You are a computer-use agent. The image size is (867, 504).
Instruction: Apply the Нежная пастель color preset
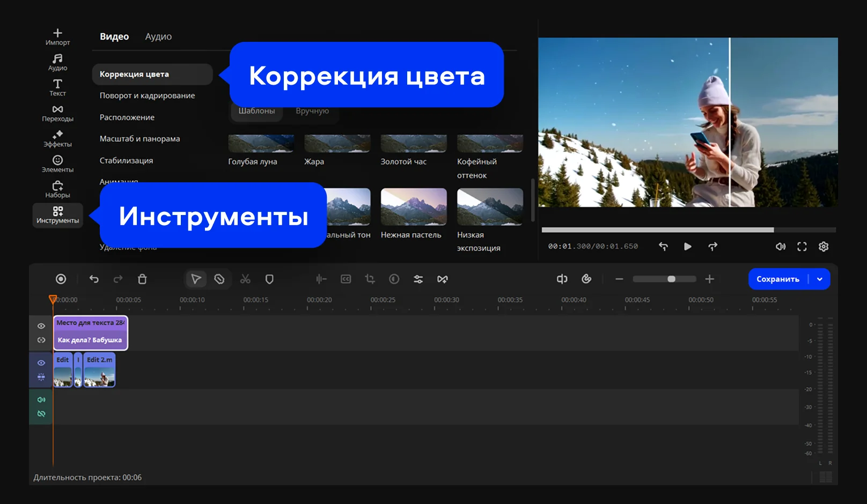[413, 207]
